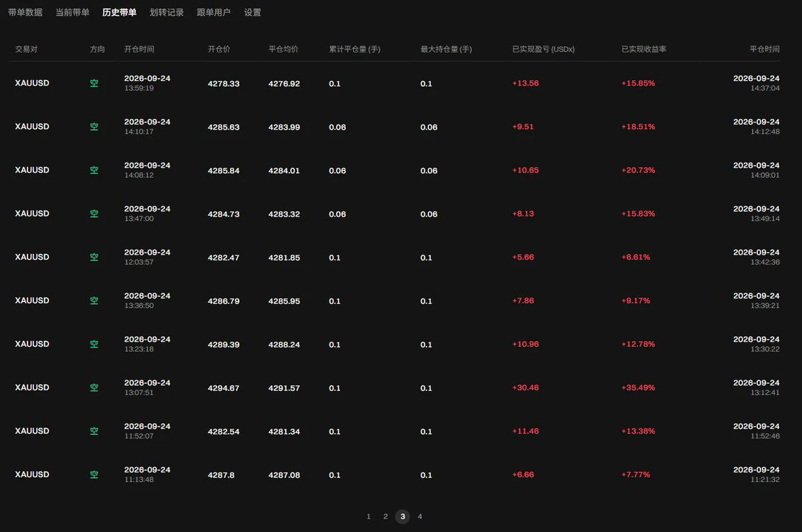This screenshot has height=532, width=802.
Task: Click the profit value +8.13
Action: 523,214
